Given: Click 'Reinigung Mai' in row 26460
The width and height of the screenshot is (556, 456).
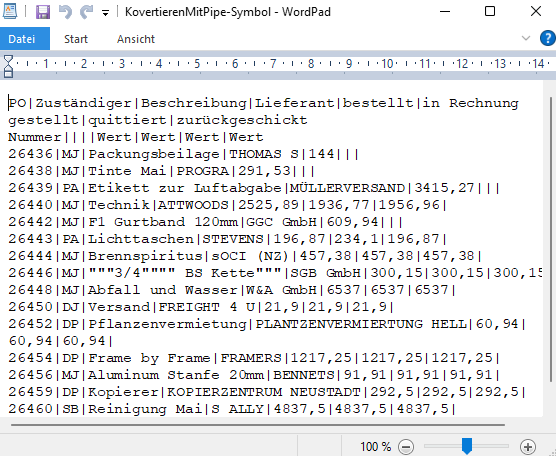Looking at the screenshot, I should [x=145, y=410].
